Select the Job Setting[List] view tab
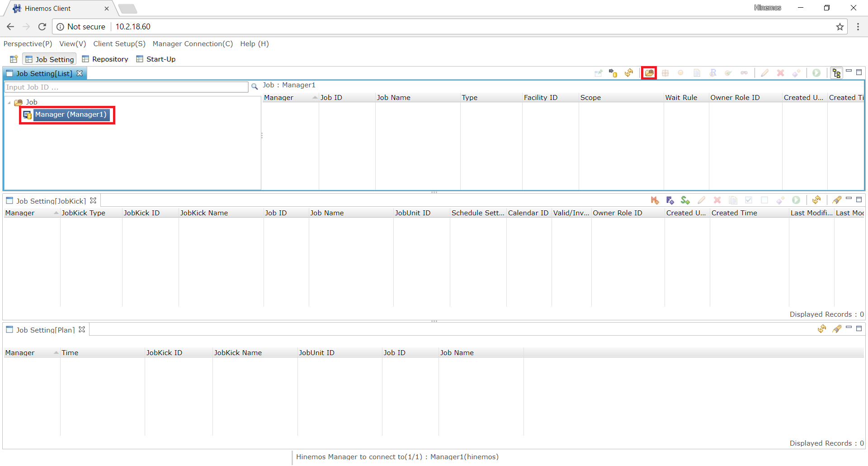Image resolution: width=868 pixels, height=466 pixels. (44, 73)
